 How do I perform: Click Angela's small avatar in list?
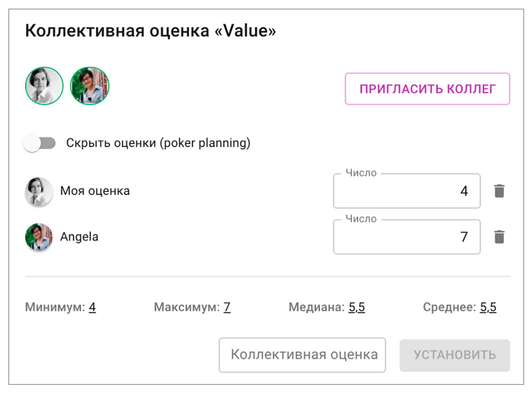tap(39, 237)
